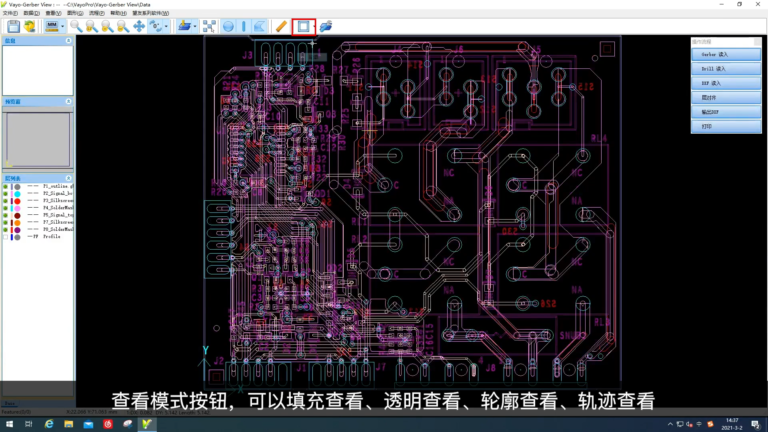Collapse the top-left monitor panel
This screenshot has height=432, width=768.
click(x=68, y=41)
